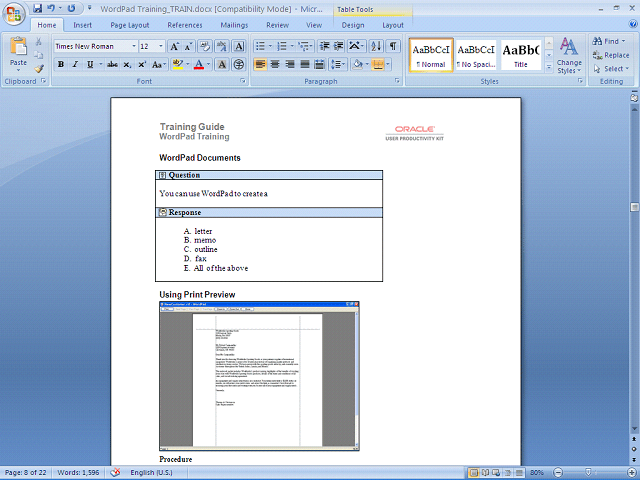Viewport: 640px width, 480px height.
Task: Decrease the paragraph indent
Action: [324, 46]
